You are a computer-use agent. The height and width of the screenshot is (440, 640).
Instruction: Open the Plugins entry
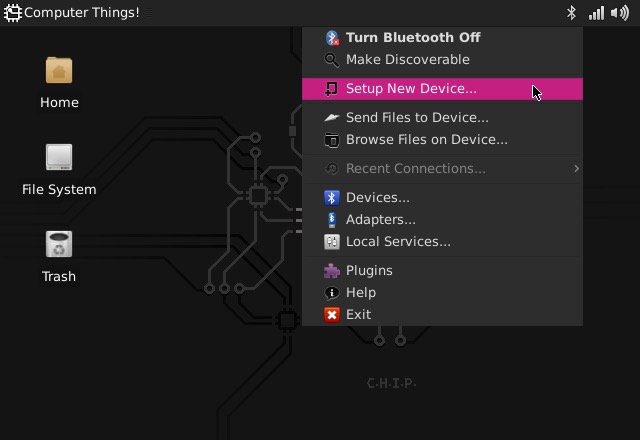(368, 271)
